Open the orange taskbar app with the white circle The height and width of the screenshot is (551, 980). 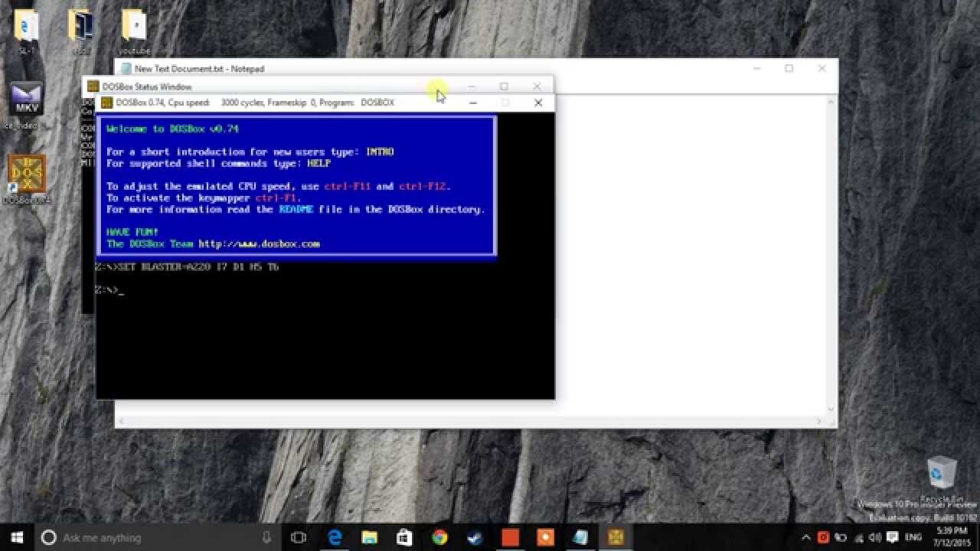pyautogui.click(x=545, y=538)
